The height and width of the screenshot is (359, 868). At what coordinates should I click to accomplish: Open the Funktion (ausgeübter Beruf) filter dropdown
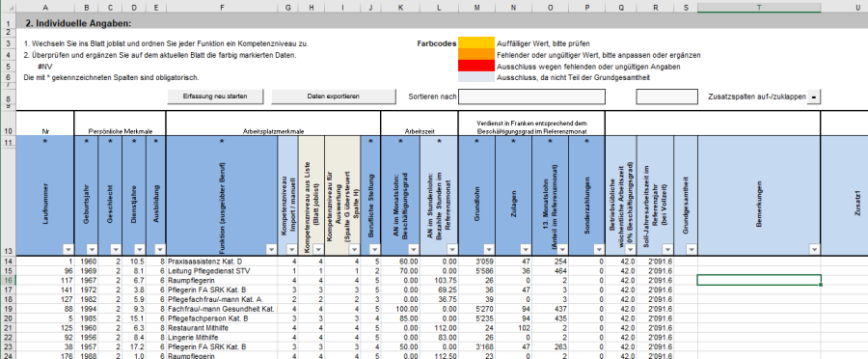(271, 249)
